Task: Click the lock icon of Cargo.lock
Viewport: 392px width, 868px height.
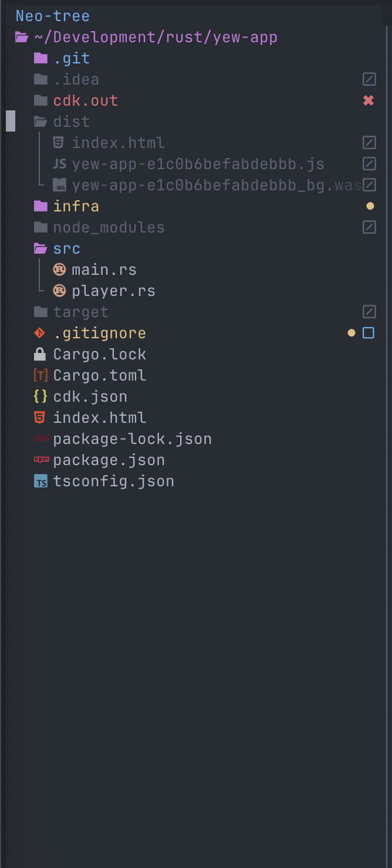Action: click(40, 354)
